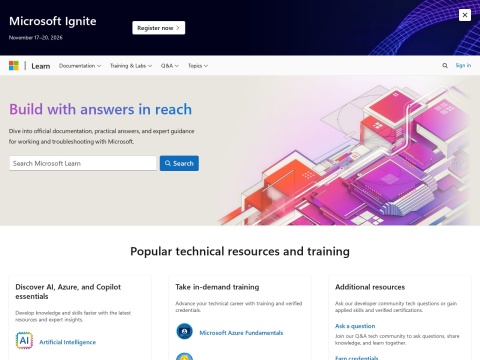
Task: Open the Artificial Intelligence link
Action: 68,342
